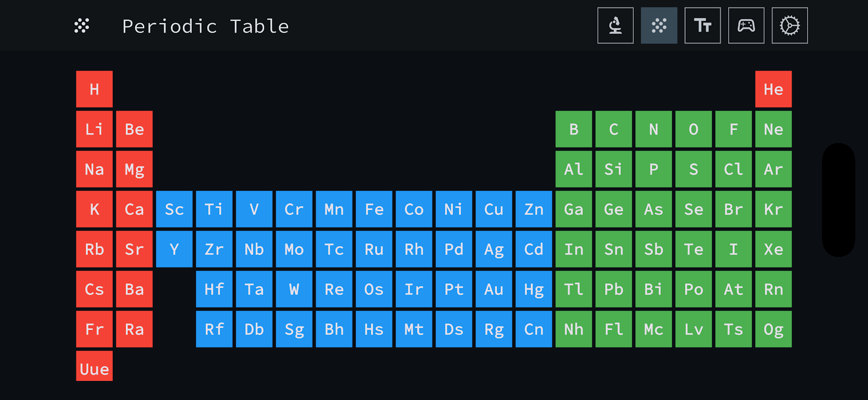Viewport: 868px width, 400px height.
Task: Open the Scandium (Sc) element tile
Action: click(174, 209)
